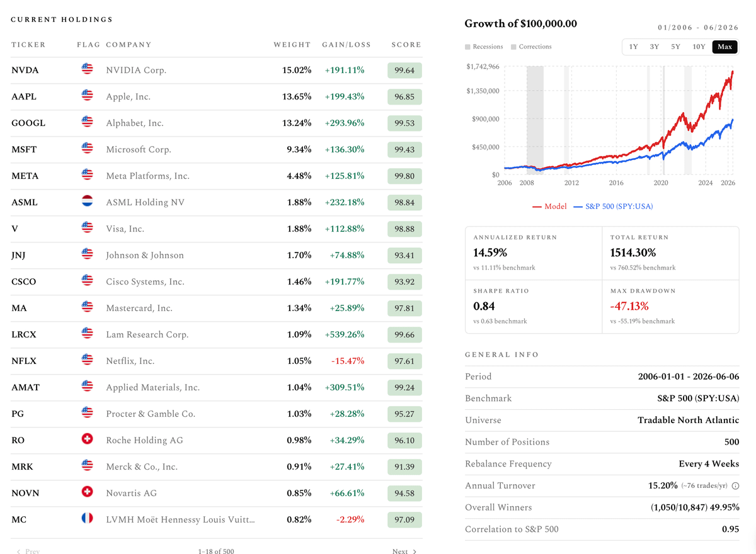Click LVMH's -2.29% loss value

349,519
